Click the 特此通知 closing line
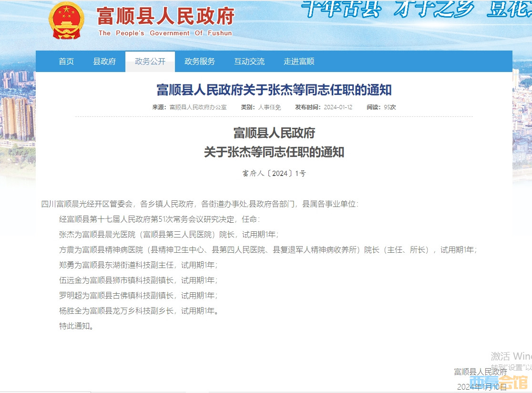Screen dimensions: 532x393 tap(76, 326)
